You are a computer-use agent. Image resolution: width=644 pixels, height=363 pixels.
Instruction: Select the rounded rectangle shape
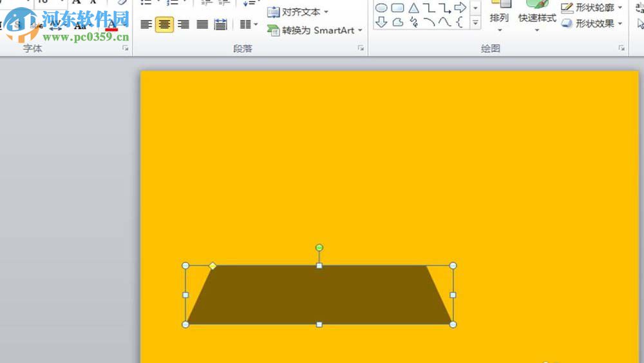click(397, 8)
